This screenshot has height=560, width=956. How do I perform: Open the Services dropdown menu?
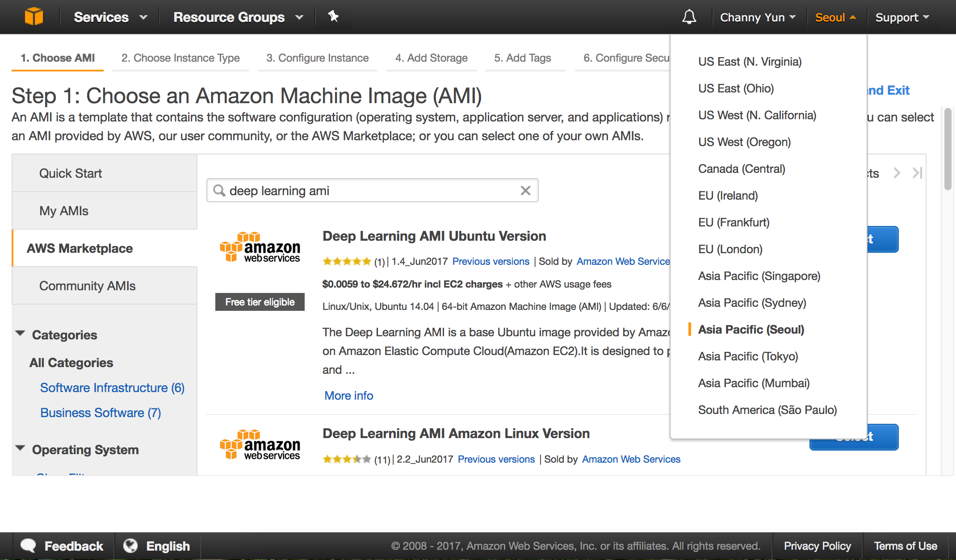click(x=110, y=17)
